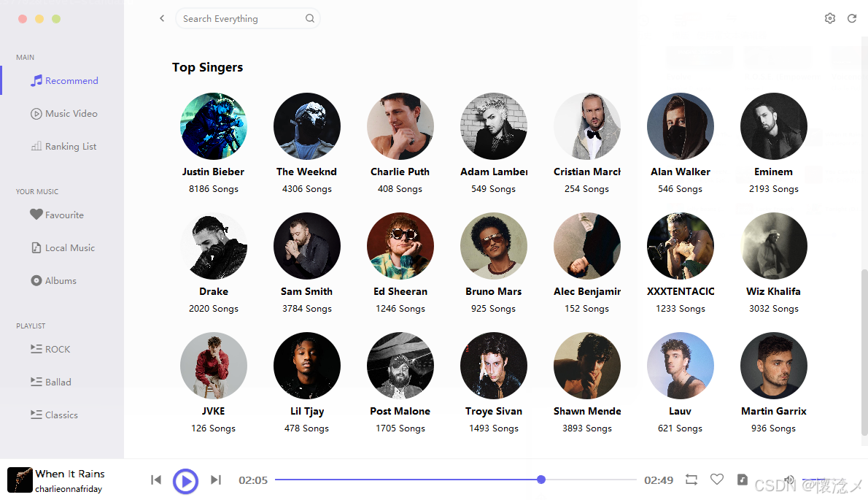Click the volume speaker icon
The height and width of the screenshot is (500, 868).
click(790, 480)
